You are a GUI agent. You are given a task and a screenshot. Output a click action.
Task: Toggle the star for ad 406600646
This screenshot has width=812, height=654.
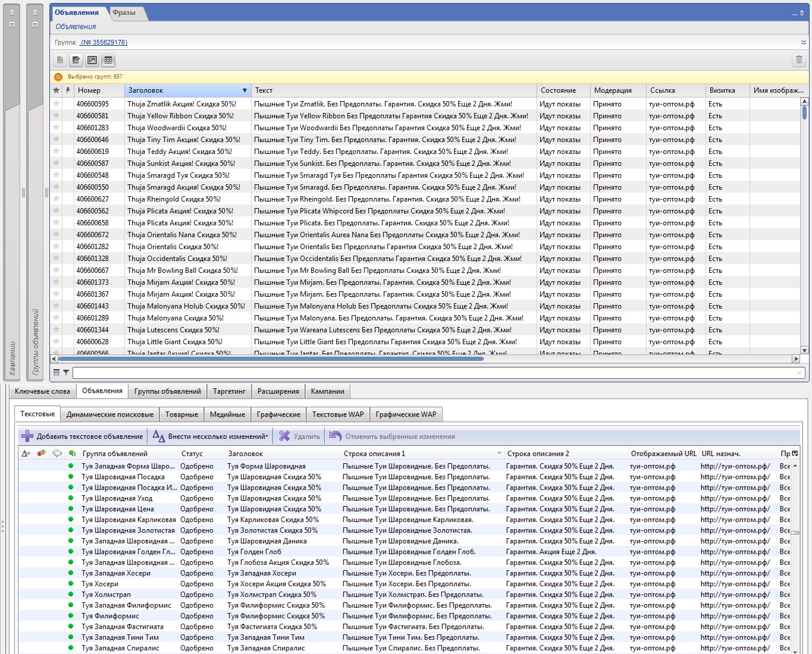tap(57, 140)
